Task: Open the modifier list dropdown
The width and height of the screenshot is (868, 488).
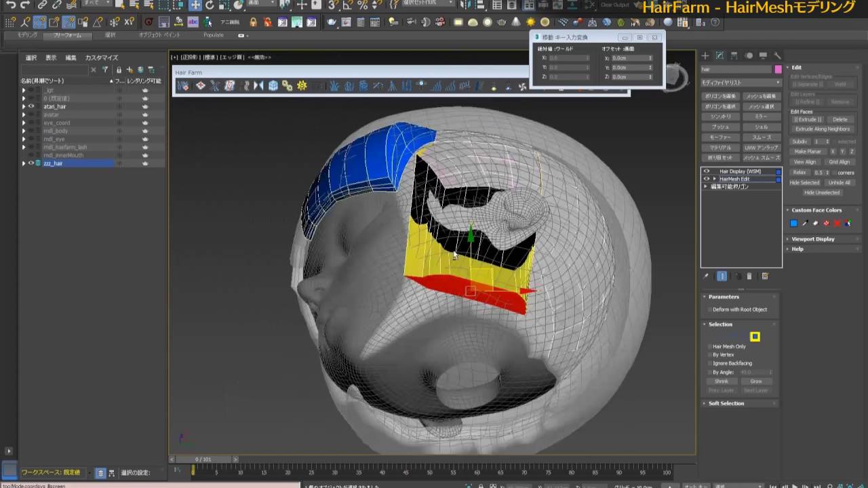Action: coord(741,82)
